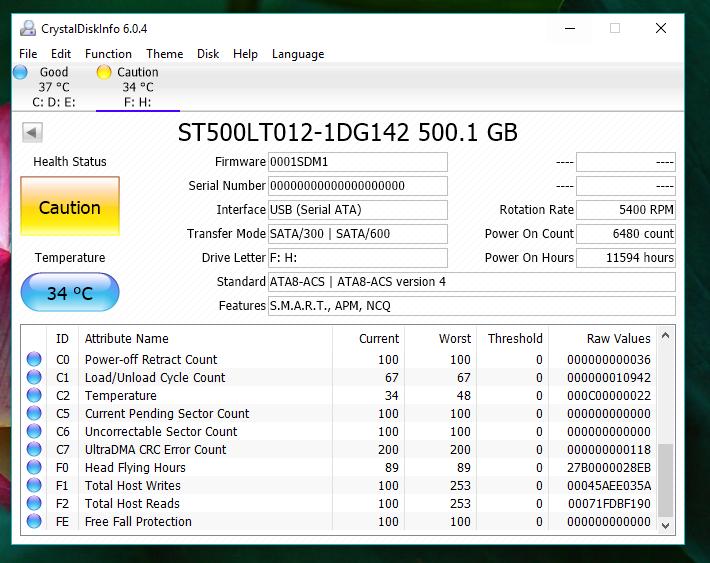This screenshot has height=563, width=710.
Task: Click the Threshold column header
Action: point(515,338)
